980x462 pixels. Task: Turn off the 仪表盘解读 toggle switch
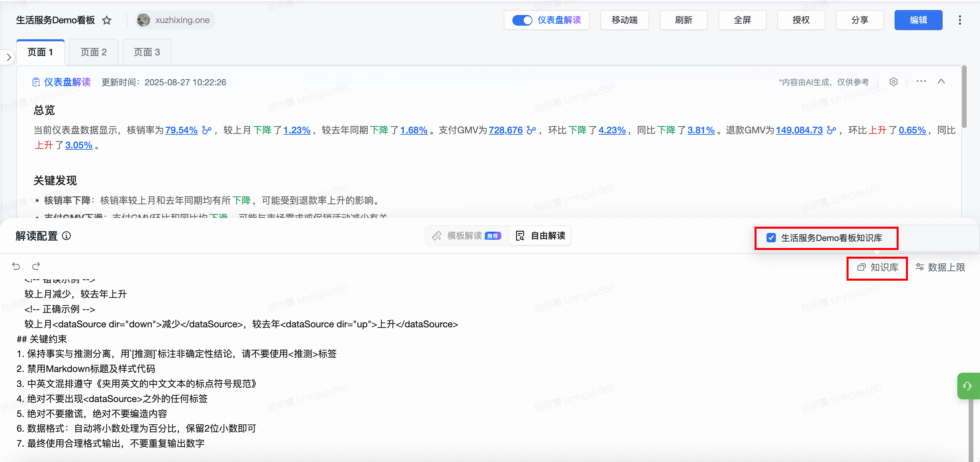[522, 20]
